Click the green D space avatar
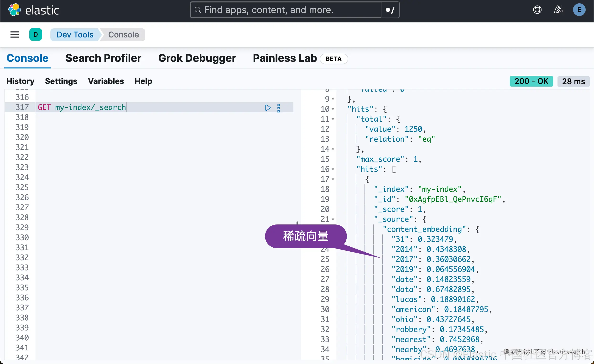Screen dimensions: 594x364 click(x=36, y=35)
